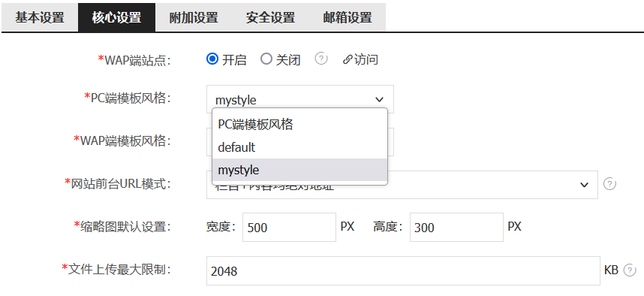644x296 pixels.
Task: Open the 邮箱设置 tab
Action: (x=348, y=18)
